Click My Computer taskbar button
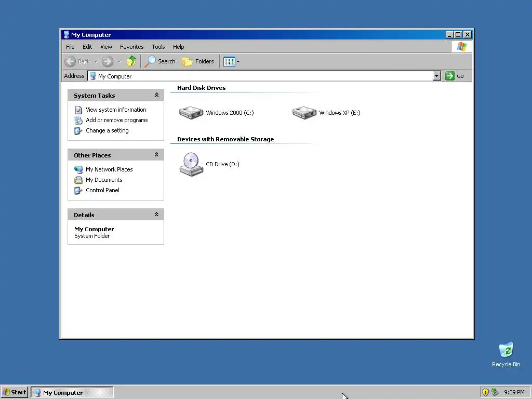The height and width of the screenshot is (399, 532). click(72, 393)
